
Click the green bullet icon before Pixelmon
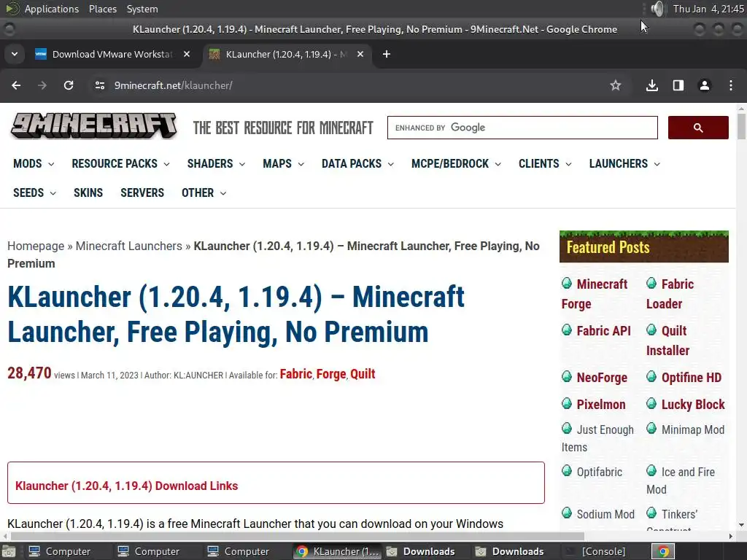click(566, 404)
